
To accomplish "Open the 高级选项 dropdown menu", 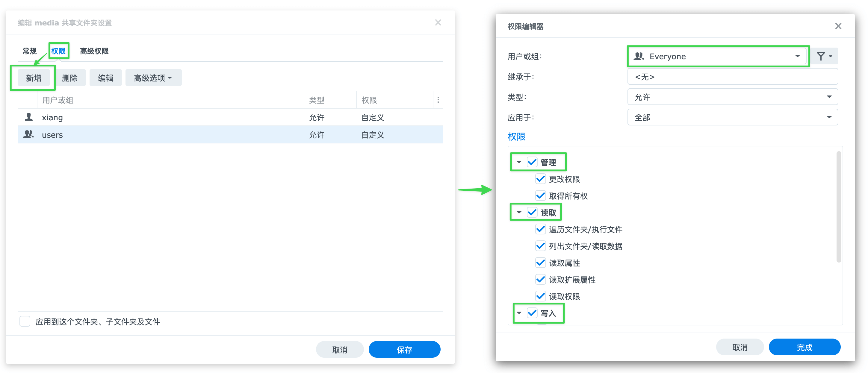I will (x=153, y=78).
